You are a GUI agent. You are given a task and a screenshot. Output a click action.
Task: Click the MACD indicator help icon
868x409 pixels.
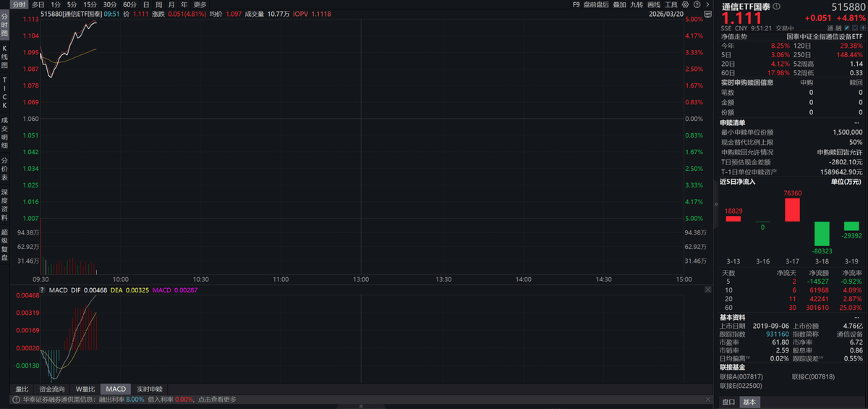click(43, 290)
